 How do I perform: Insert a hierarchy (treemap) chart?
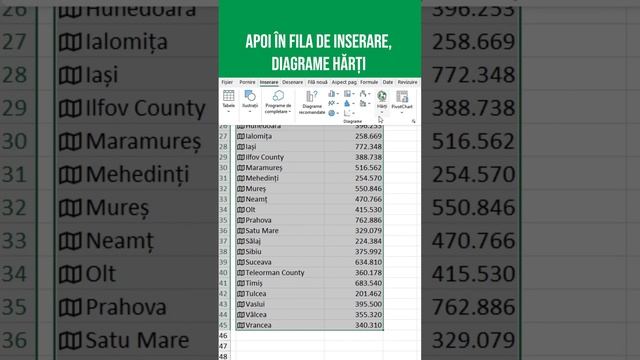tap(347, 94)
